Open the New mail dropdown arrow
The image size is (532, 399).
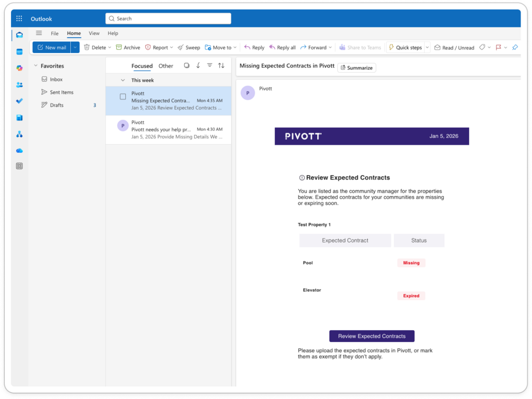[75, 47]
